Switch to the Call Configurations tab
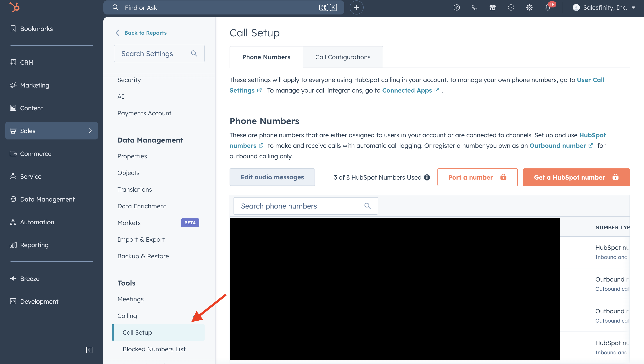Viewport: 644px width, 364px height. pyautogui.click(x=343, y=57)
